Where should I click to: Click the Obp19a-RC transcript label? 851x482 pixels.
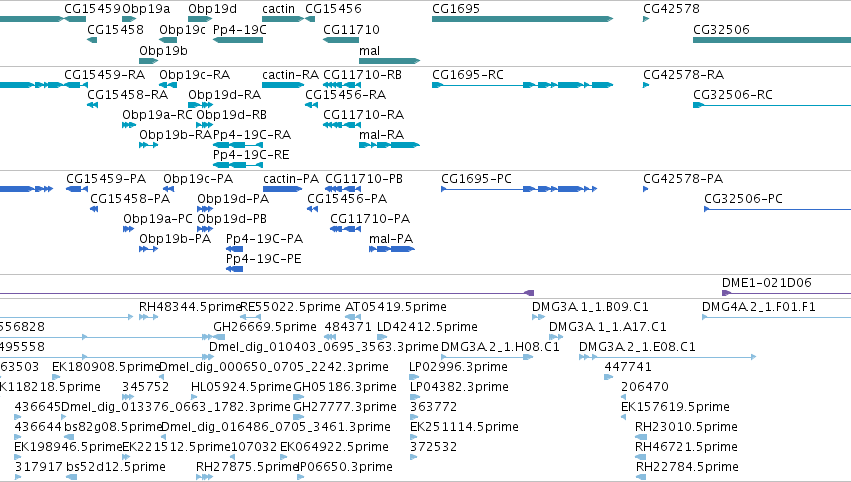157,115
